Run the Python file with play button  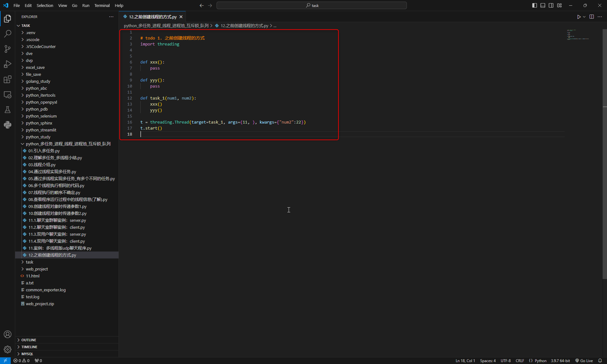click(x=579, y=17)
